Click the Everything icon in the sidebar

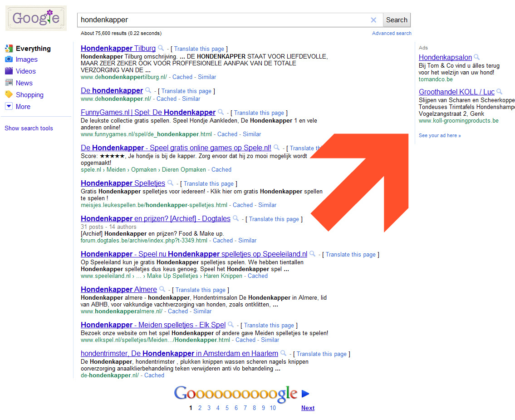(x=9, y=49)
